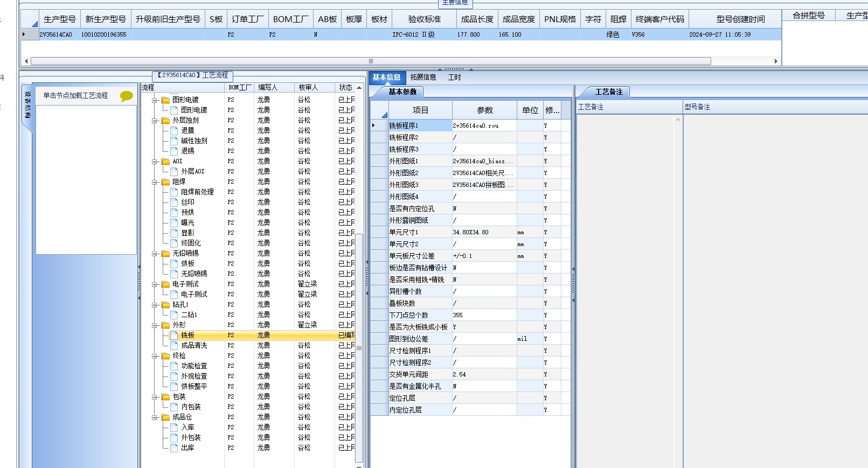Click the 铣板程序1 parameter value field
Image resolution: width=868 pixels, height=468 pixels.
pos(484,125)
